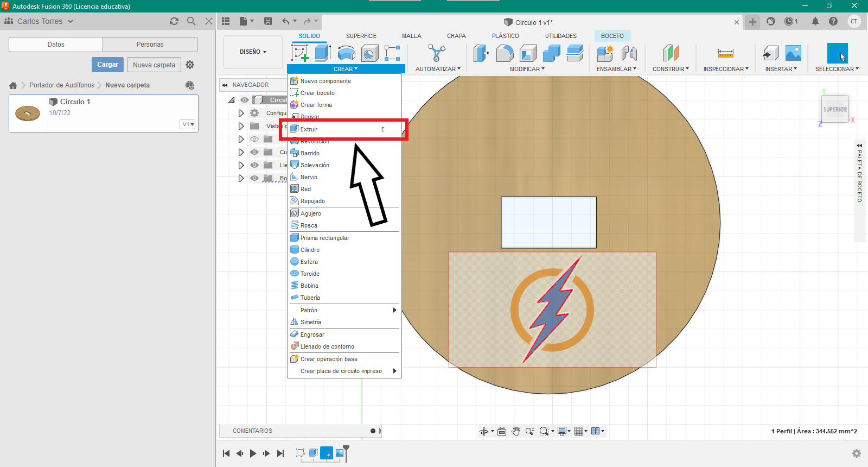Refresh the data panel
868x467 pixels.
point(174,21)
